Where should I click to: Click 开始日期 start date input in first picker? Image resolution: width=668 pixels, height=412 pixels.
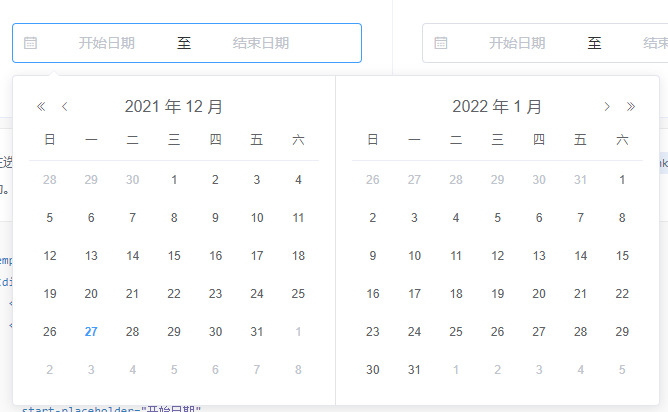click(x=107, y=43)
